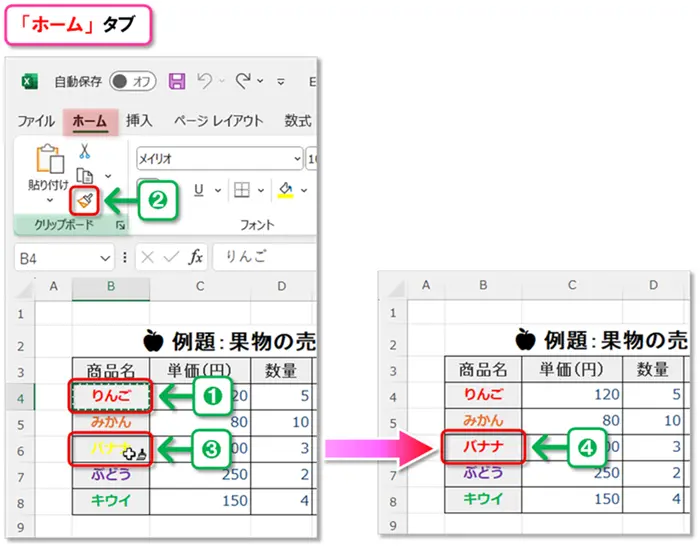
Task: Click the Redo arrow icon
Action: (243, 81)
